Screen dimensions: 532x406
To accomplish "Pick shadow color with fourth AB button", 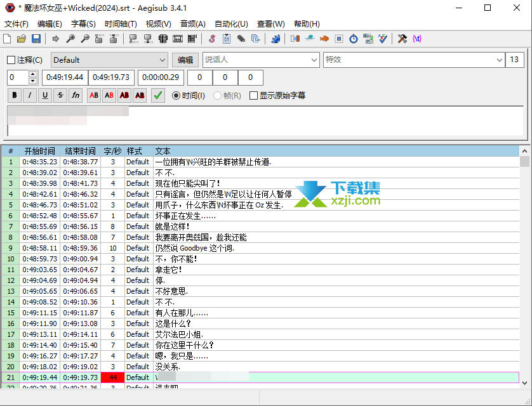I will point(140,96).
